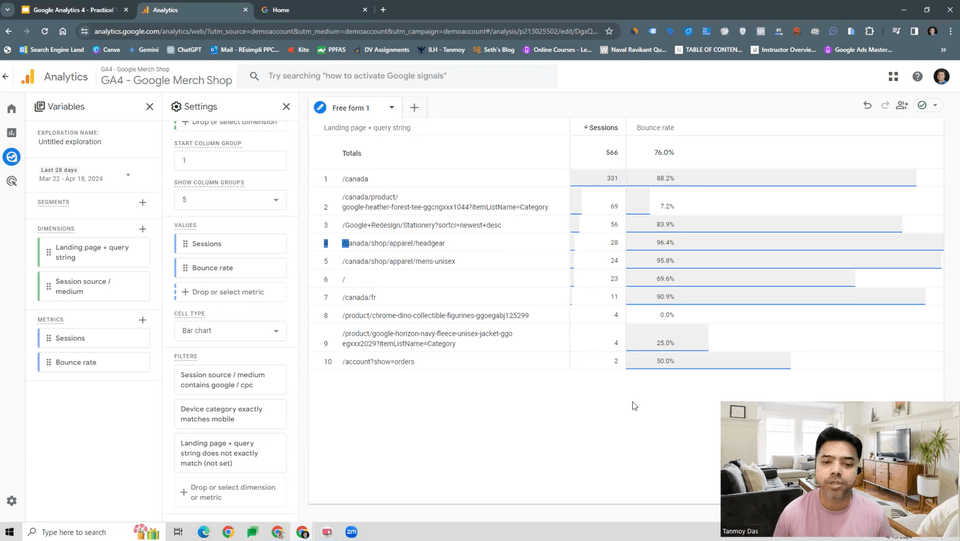960x541 pixels.
Task: Open the Help icon
Action: (x=917, y=76)
